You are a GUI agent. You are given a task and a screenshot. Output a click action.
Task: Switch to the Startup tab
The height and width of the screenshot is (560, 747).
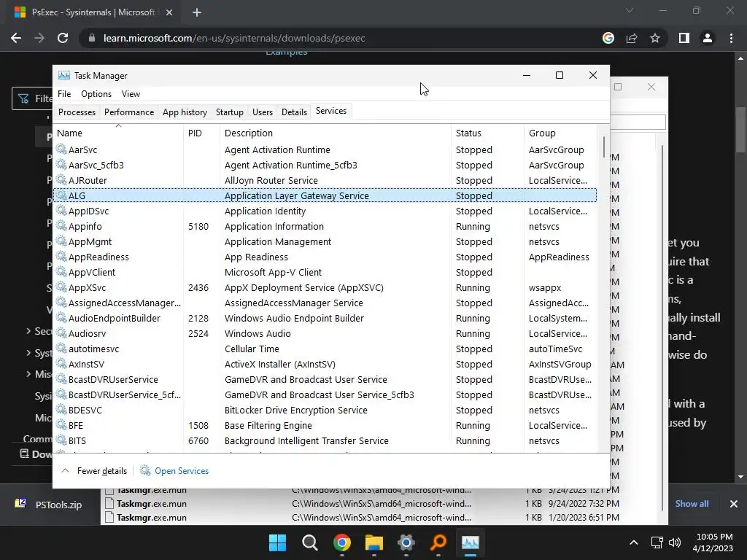tap(230, 112)
